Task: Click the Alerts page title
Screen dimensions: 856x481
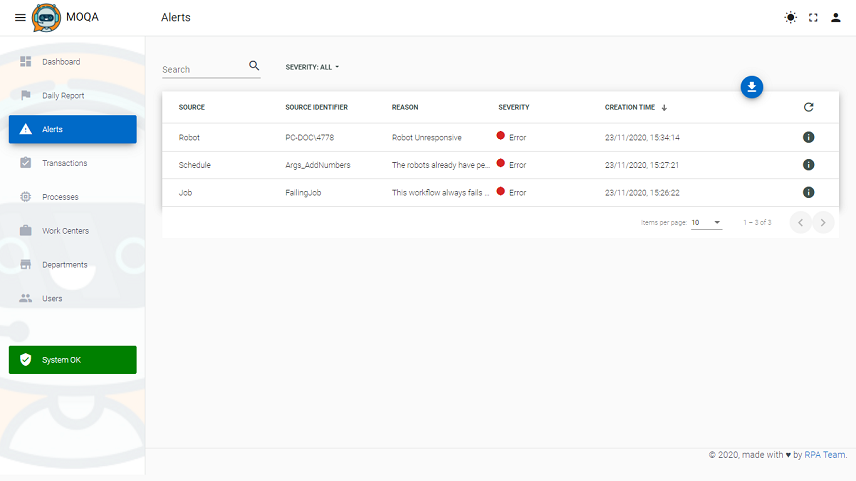Action: point(176,17)
